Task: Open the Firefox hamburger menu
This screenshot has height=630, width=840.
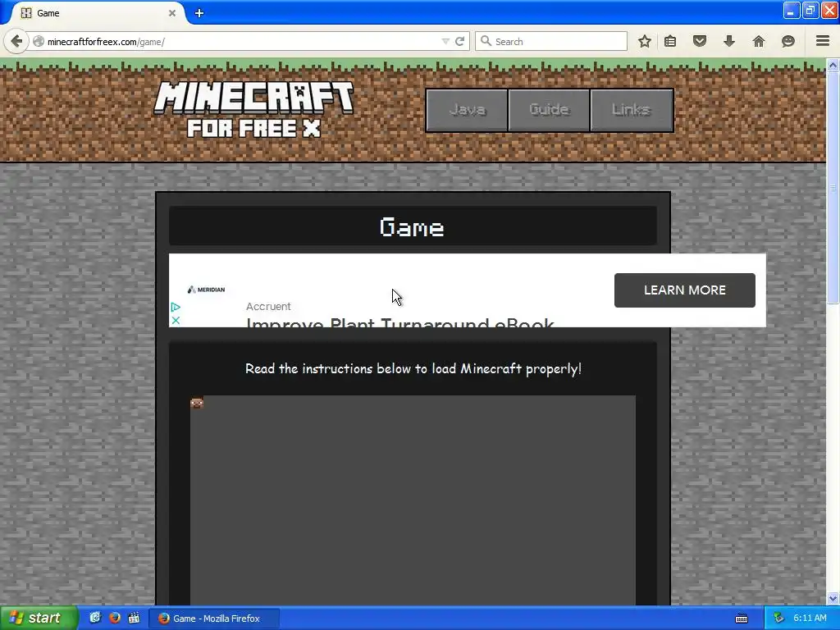Action: tap(823, 41)
